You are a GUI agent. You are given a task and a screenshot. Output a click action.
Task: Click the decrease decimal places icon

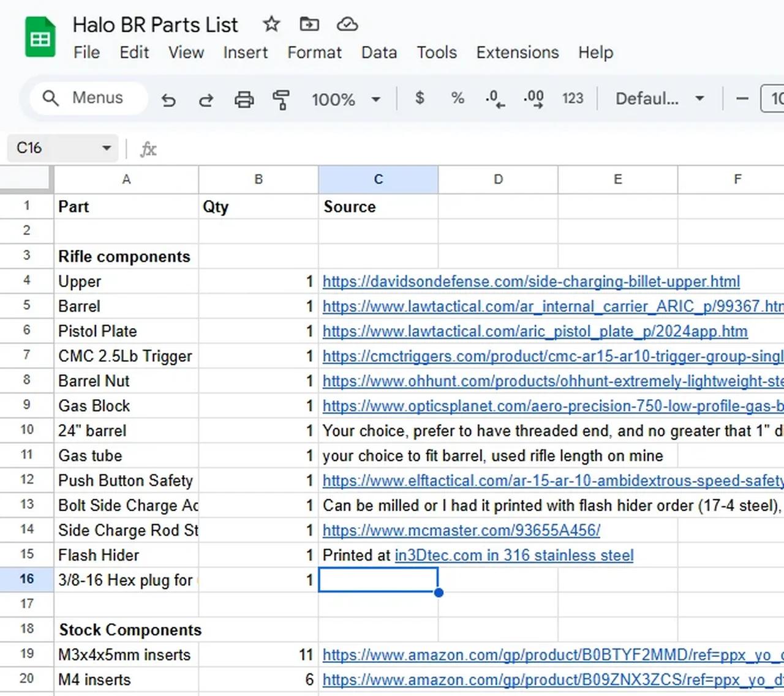pos(495,98)
